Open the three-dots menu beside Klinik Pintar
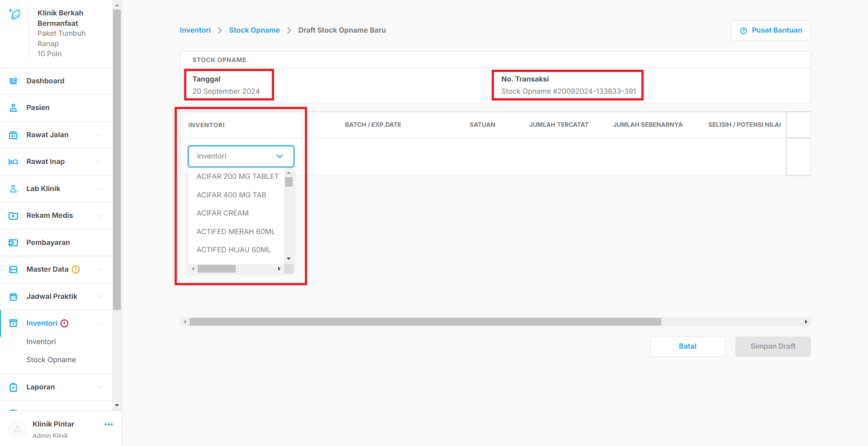 tap(109, 424)
